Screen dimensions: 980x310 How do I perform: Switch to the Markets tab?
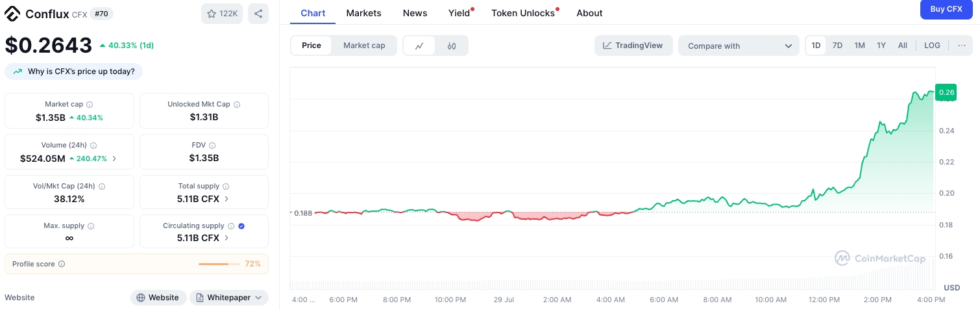[x=363, y=13]
